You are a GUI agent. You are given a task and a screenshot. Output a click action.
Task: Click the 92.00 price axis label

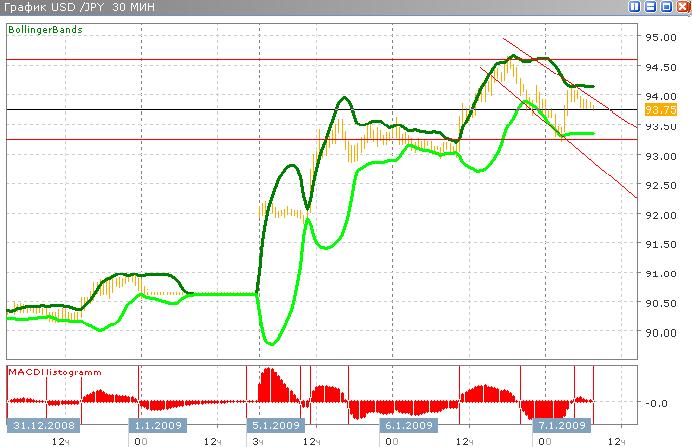660,215
